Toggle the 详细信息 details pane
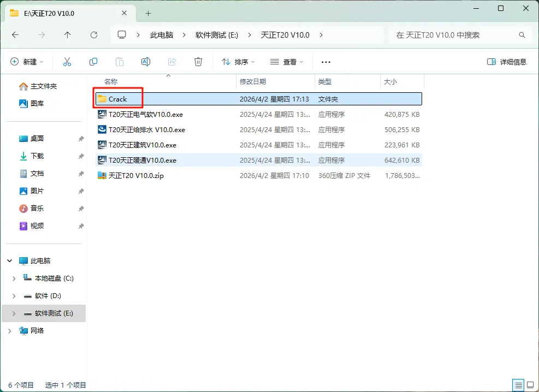This screenshot has width=539, height=392. (507, 62)
